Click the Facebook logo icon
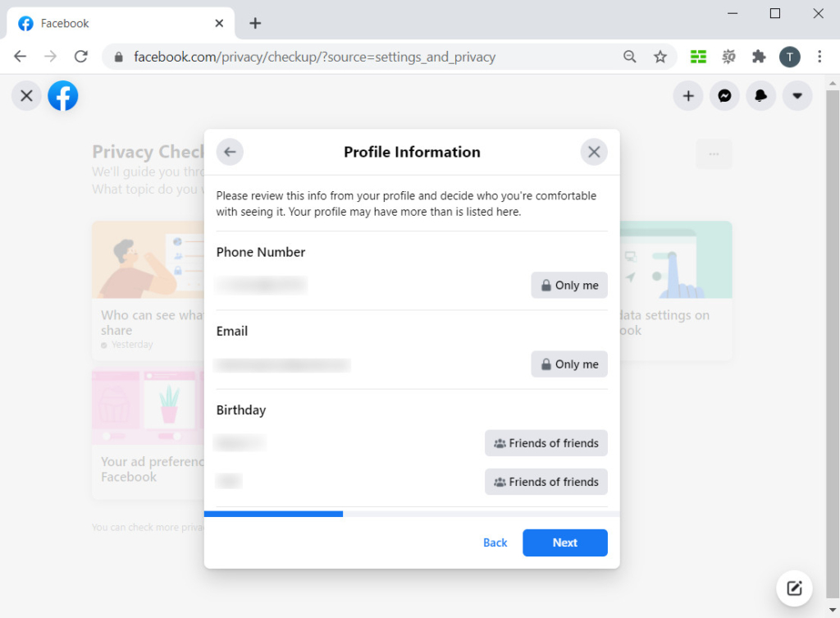Screen dimensions: 840x618 tap(63, 96)
